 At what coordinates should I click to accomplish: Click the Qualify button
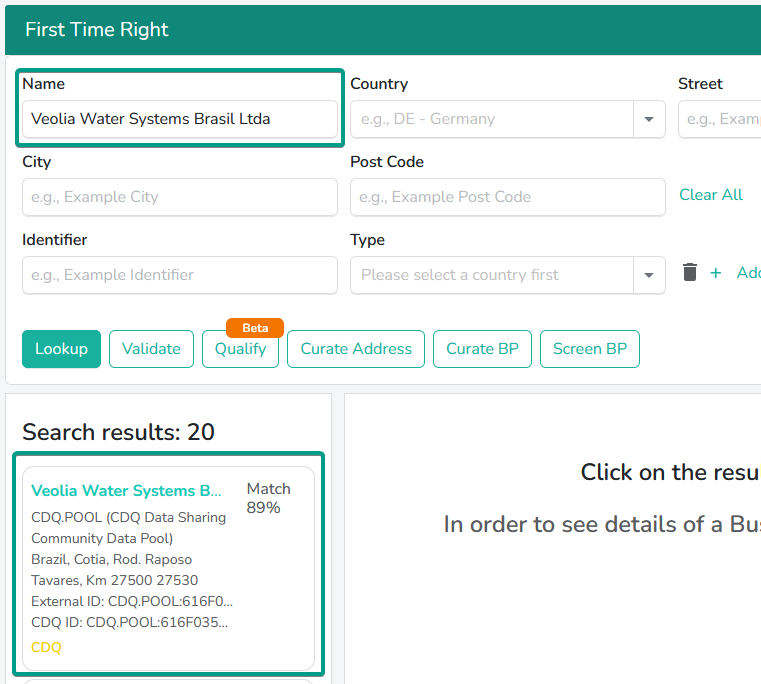point(241,349)
